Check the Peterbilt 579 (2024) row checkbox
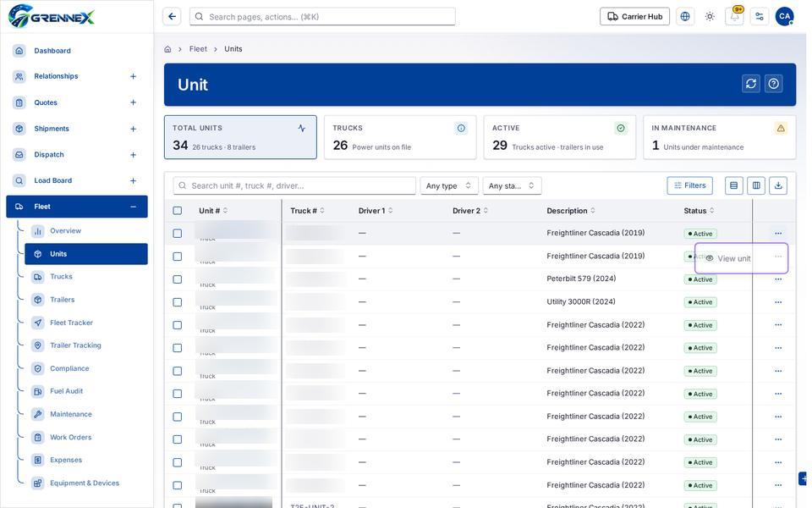Screen dimensions: 812x508 point(177,279)
